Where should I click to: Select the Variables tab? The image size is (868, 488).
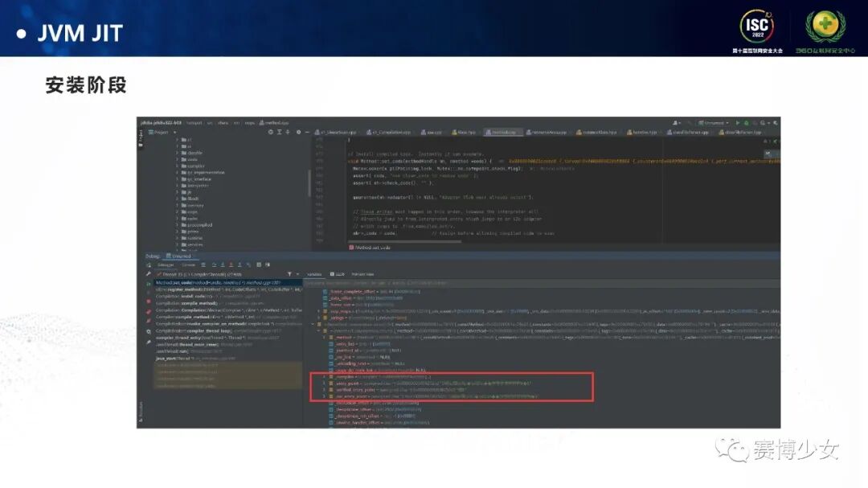314,274
